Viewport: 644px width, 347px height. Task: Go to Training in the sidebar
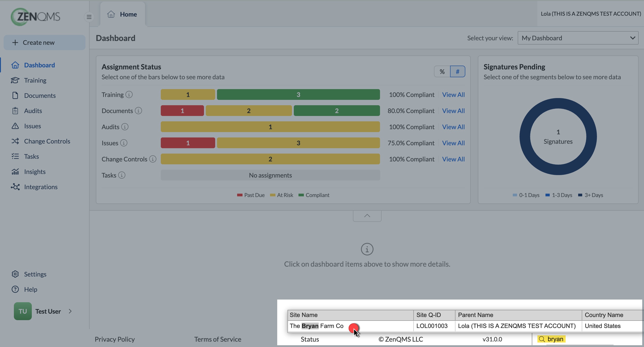pyautogui.click(x=35, y=80)
